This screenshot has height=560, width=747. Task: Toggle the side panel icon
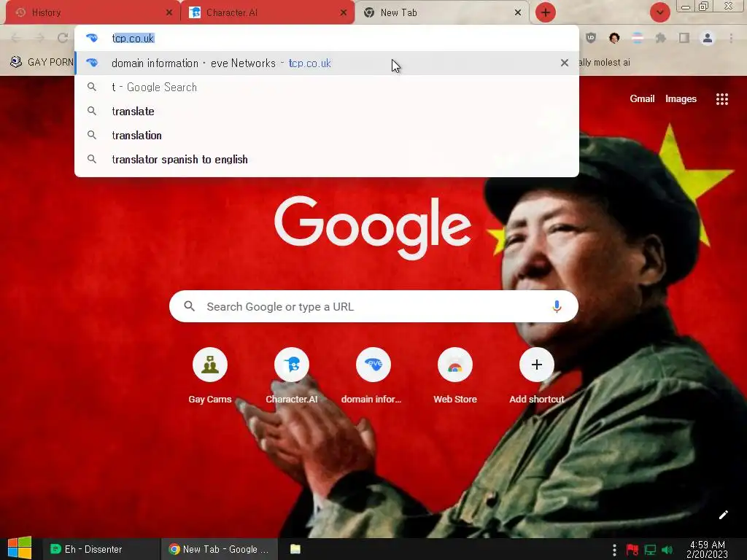684,38
